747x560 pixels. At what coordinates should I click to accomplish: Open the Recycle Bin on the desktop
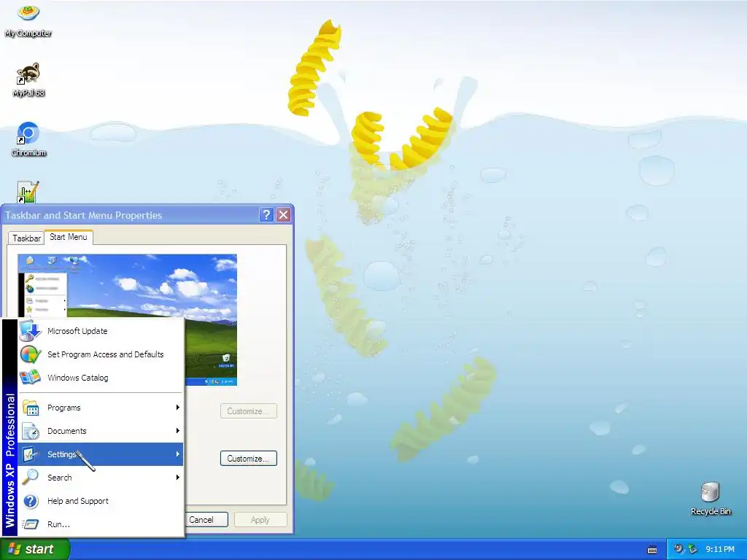[x=710, y=498]
